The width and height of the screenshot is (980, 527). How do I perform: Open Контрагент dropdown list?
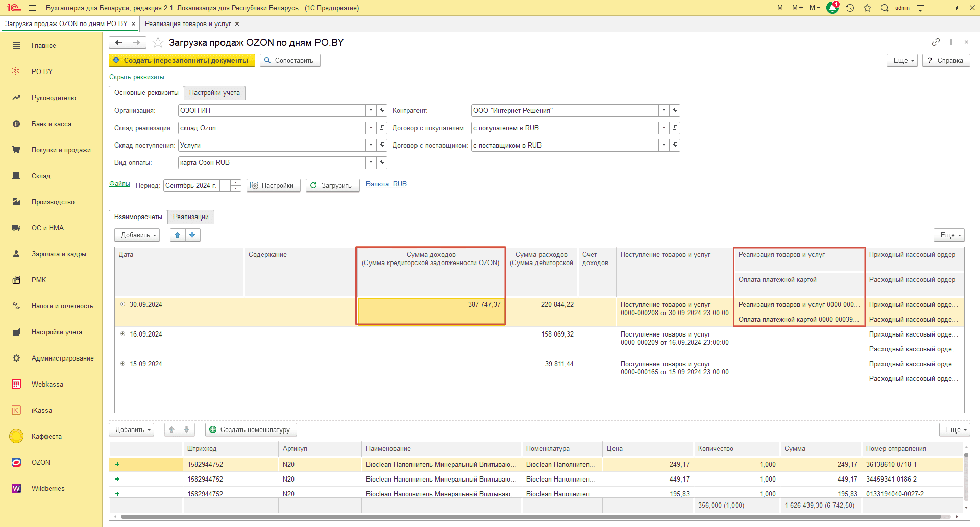[664, 111]
